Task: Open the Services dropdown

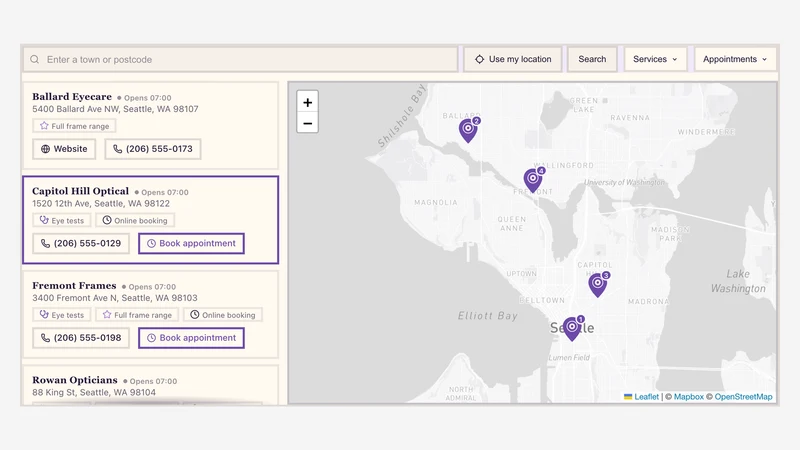Action: click(x=655, y=59)
